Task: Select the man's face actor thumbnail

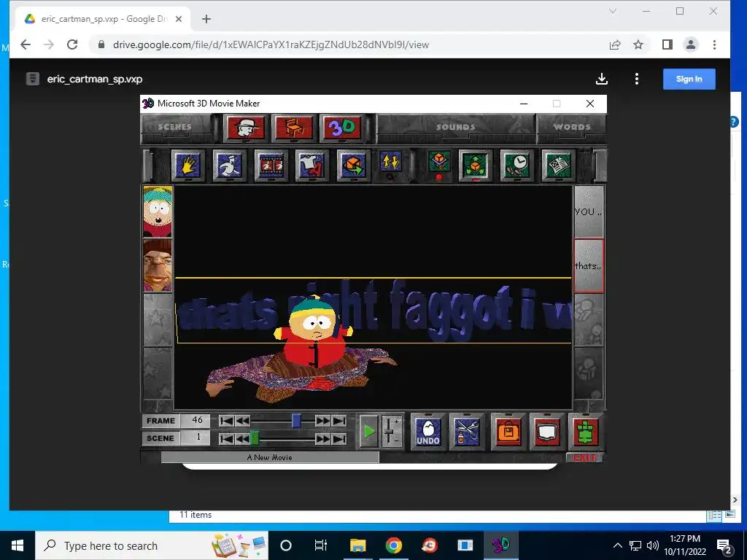Action: [x=158, y=265]
